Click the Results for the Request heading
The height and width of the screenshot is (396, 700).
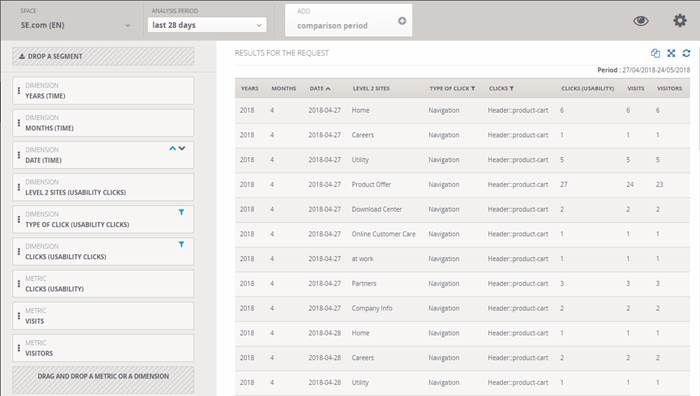281,53
